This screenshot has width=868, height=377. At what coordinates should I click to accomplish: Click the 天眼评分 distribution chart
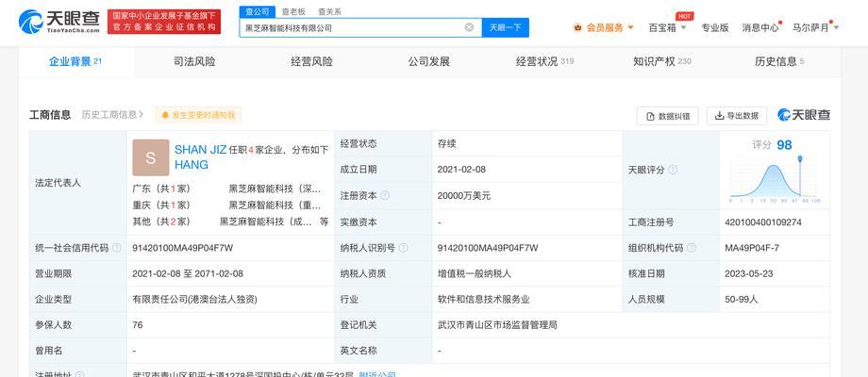click(x=775, y=179)
